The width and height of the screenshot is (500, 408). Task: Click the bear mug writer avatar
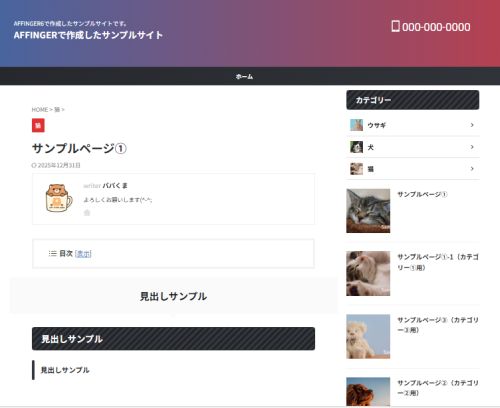point(59,198)
